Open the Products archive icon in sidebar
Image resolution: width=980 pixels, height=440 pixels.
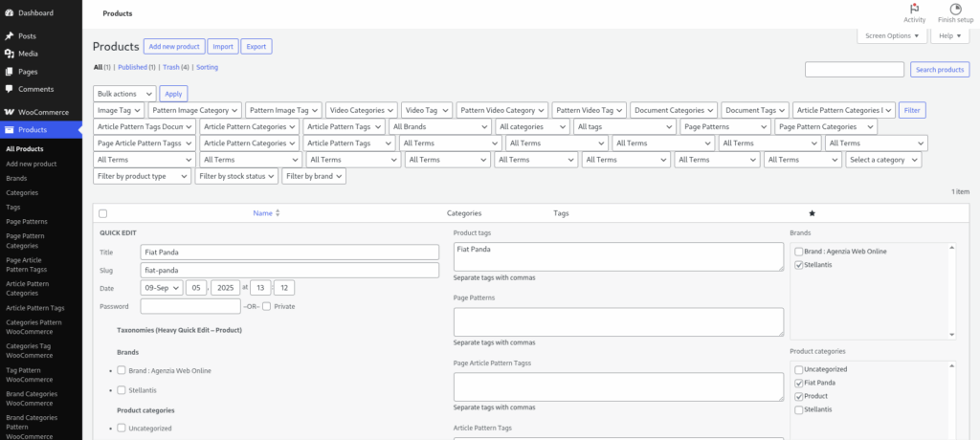pyautogui.click(x=10, y=129)
